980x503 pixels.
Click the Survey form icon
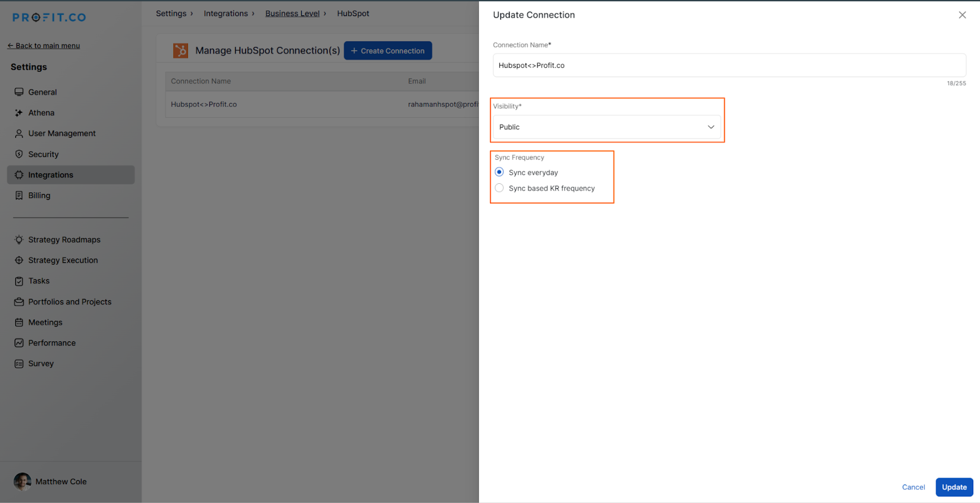(x=19, y=364)
